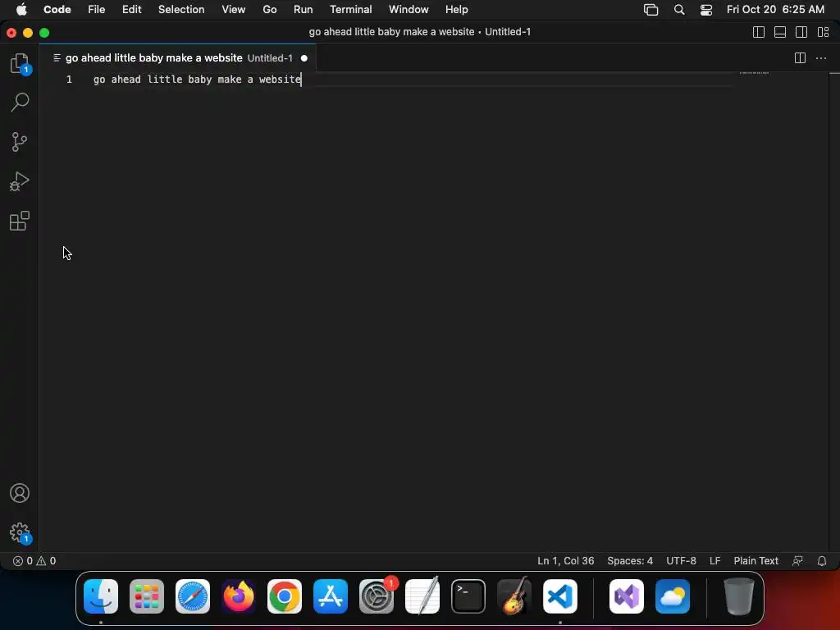Launch Google Chrome from the Dock
Screen dimensions: 840x630
click(x=285, y=596)
